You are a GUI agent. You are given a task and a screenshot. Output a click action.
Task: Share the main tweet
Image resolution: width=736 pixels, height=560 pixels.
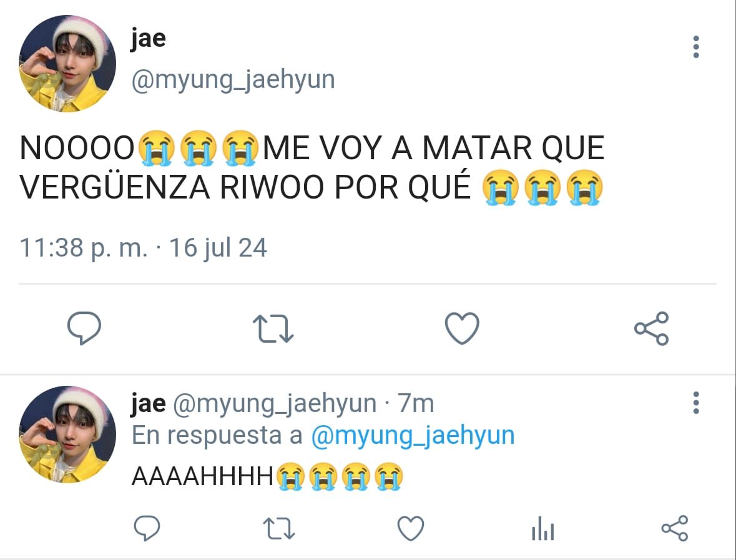652,328
